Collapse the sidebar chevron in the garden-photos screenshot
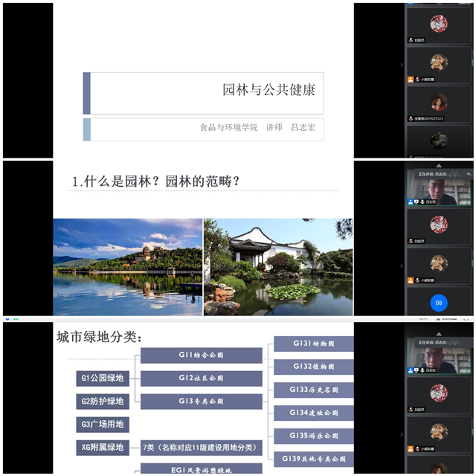476x476 pixels. (x=402, y=266)
